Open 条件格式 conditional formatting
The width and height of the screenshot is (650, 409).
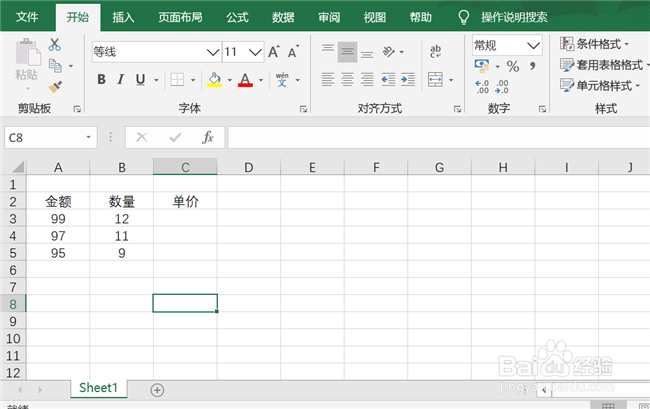tap(594, 44)
